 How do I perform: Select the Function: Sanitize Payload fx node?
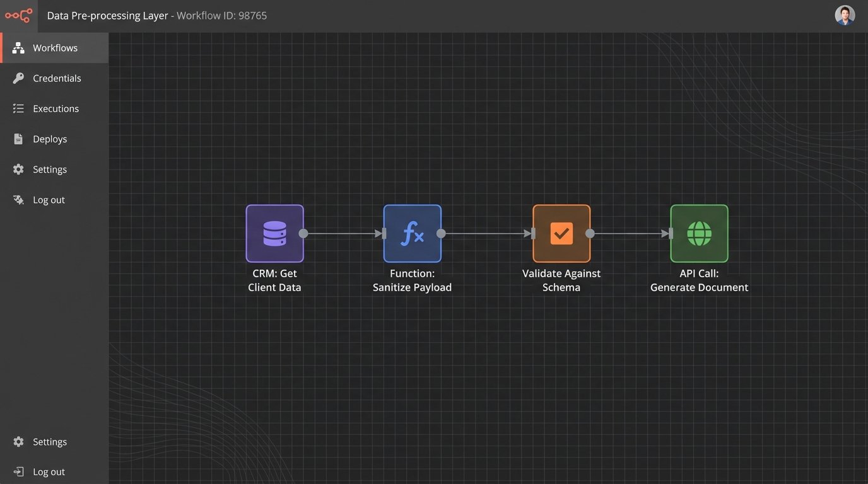tap(412, 233)
